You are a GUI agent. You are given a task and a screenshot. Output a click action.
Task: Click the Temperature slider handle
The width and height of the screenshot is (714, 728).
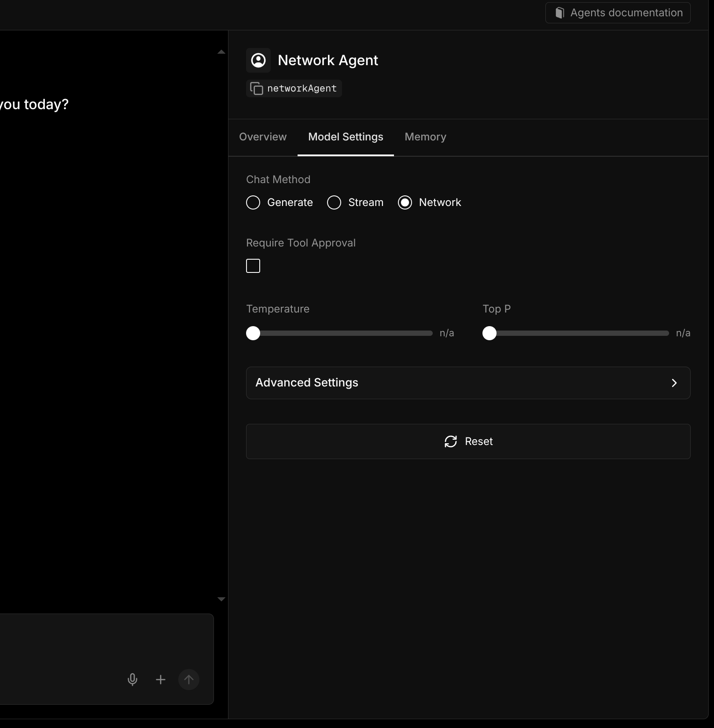click(253, 333)
